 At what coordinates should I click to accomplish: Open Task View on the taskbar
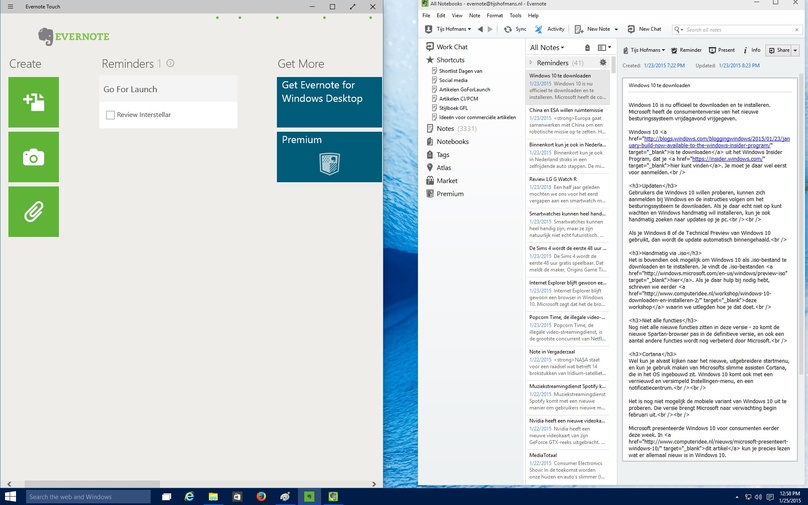(x=166, y=497)
